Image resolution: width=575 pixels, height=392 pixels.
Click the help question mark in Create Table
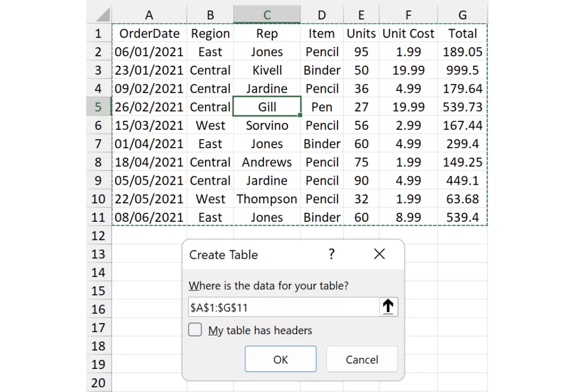(331, 254)
